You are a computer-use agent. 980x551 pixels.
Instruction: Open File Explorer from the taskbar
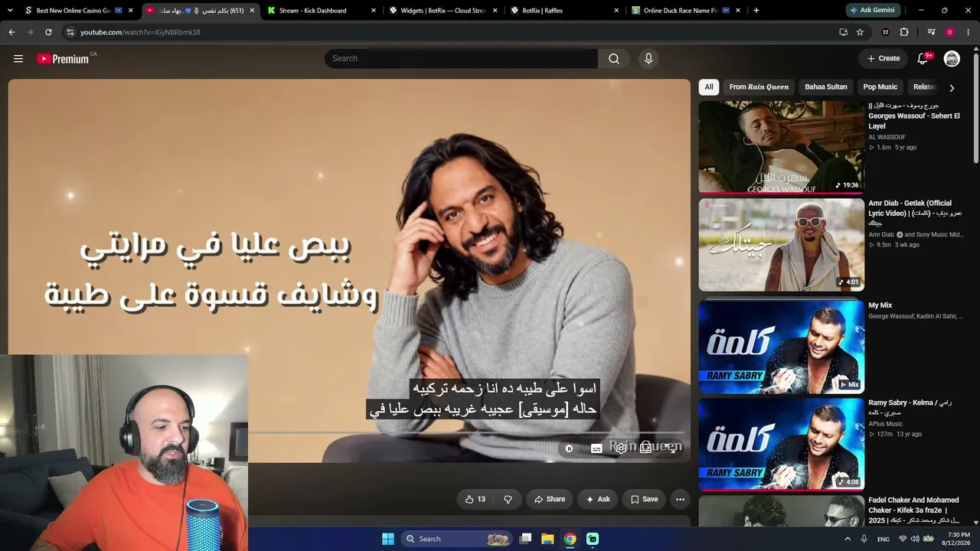[547, 539]
